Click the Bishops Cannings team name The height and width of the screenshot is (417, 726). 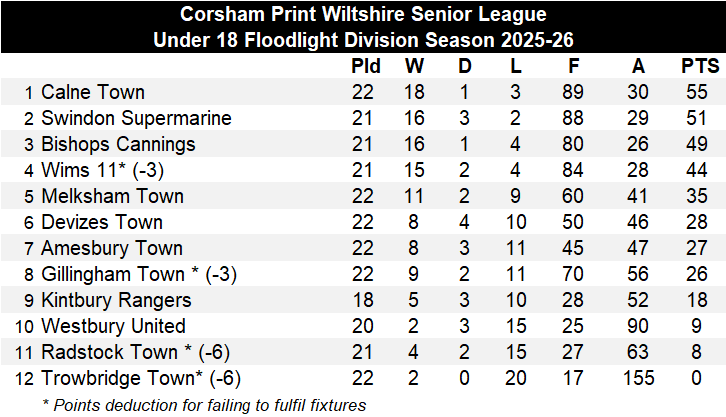click(118, 144)
